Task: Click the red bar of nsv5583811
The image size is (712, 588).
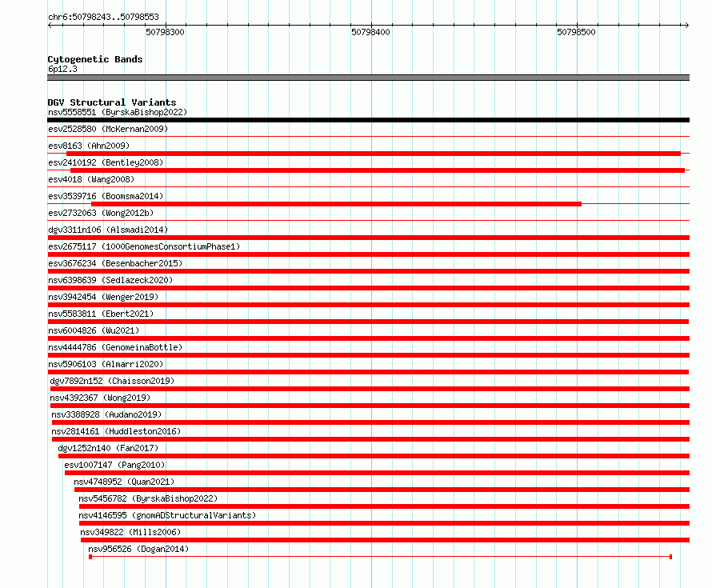Action: [368, 322]
